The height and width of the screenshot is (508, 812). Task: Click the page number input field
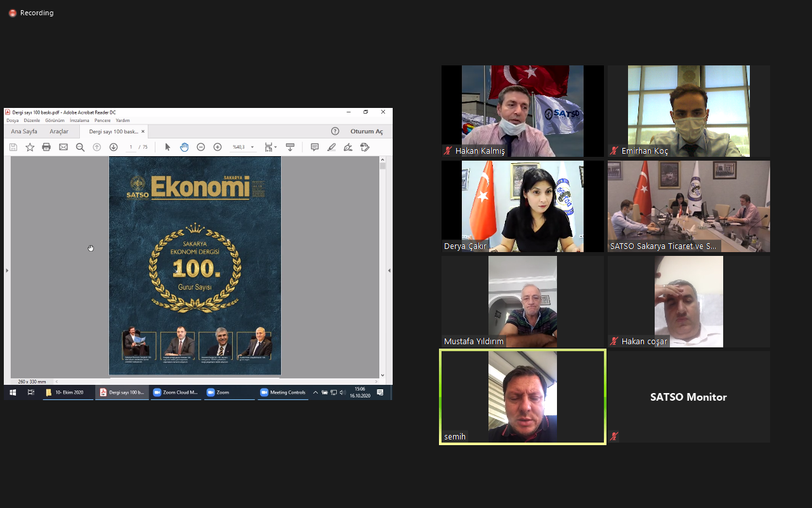(x=131, y=147)
